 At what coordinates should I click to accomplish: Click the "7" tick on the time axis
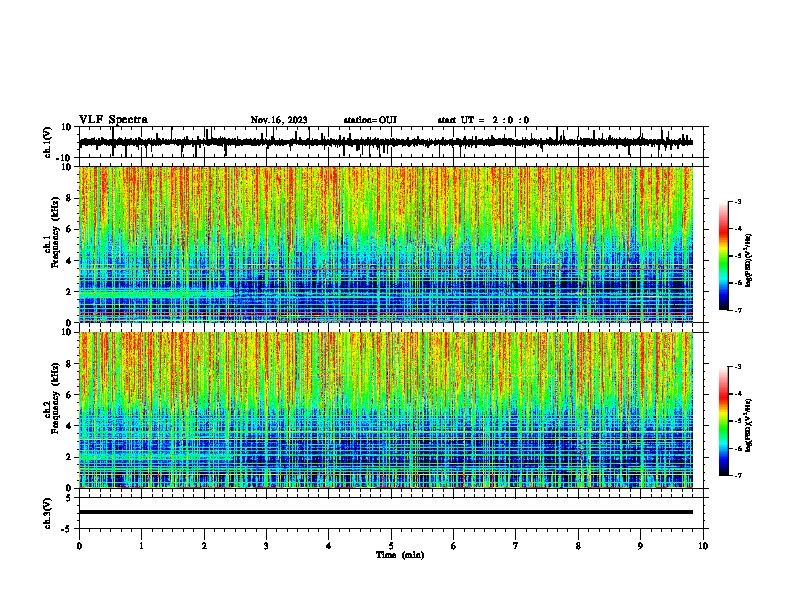pyautogui.click(x=516, y=546)
